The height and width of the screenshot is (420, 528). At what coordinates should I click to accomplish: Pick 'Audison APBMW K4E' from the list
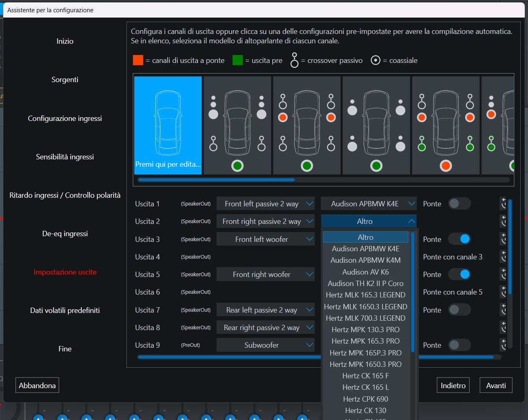click(366, 248)
